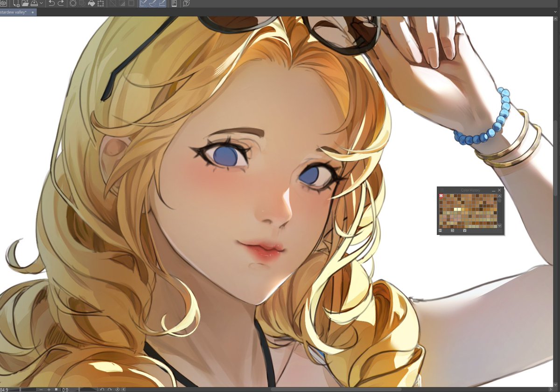
Task: Toggle Snap to Special Ruler
Action: 153,3
